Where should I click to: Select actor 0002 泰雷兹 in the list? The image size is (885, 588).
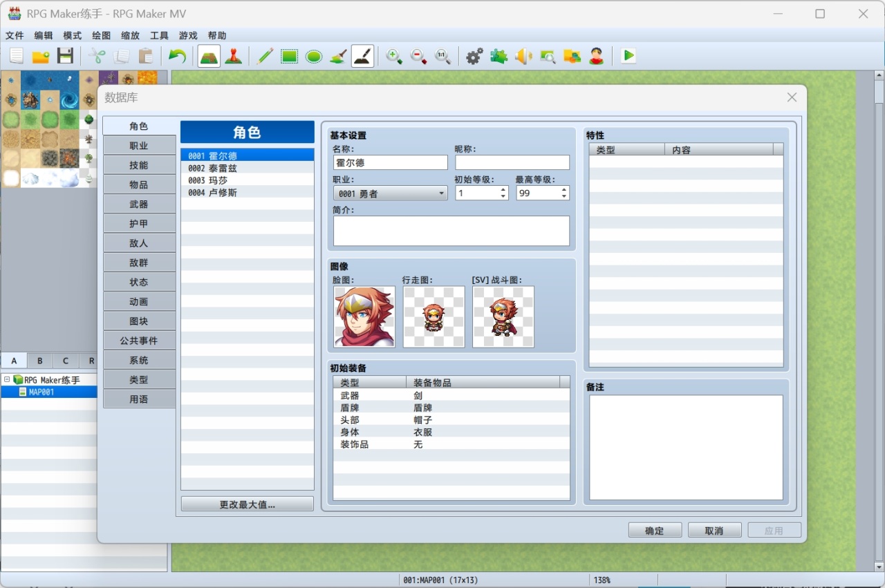point(248,168)
